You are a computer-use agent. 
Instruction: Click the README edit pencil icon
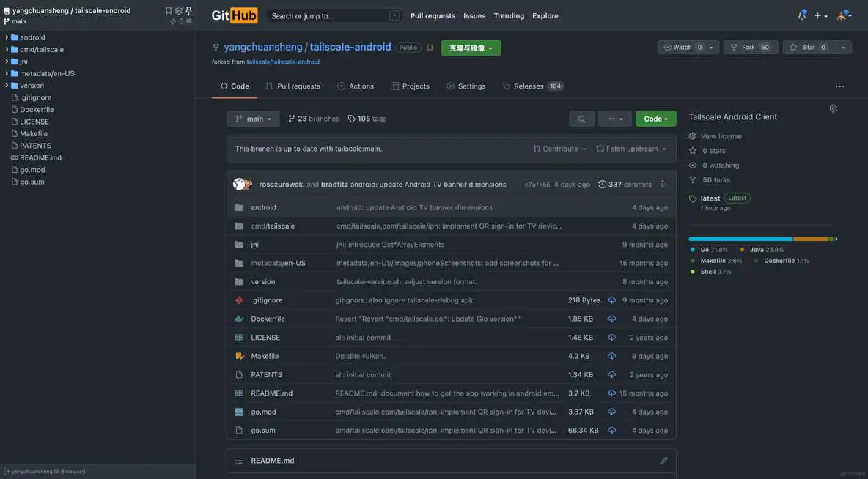(663, 460)
